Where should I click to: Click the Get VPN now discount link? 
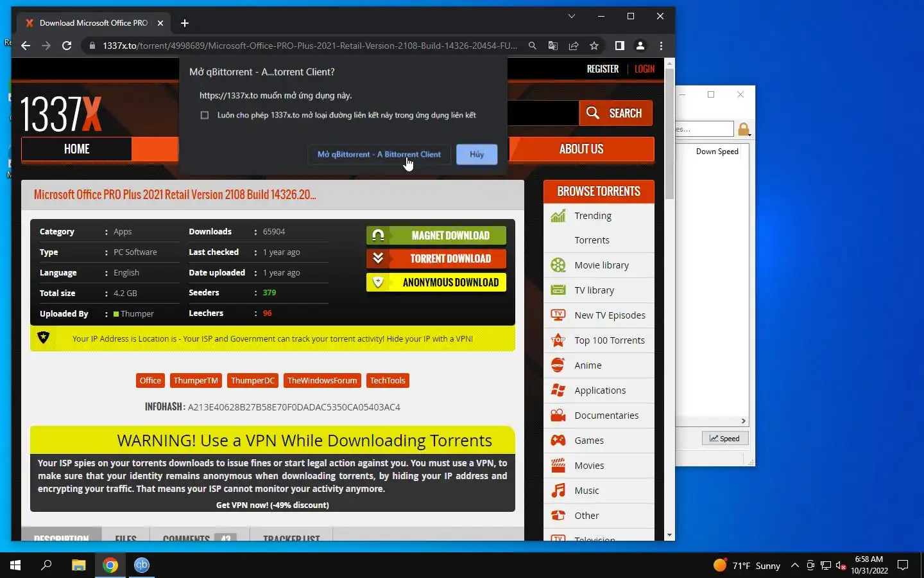[x=273, y=505]
